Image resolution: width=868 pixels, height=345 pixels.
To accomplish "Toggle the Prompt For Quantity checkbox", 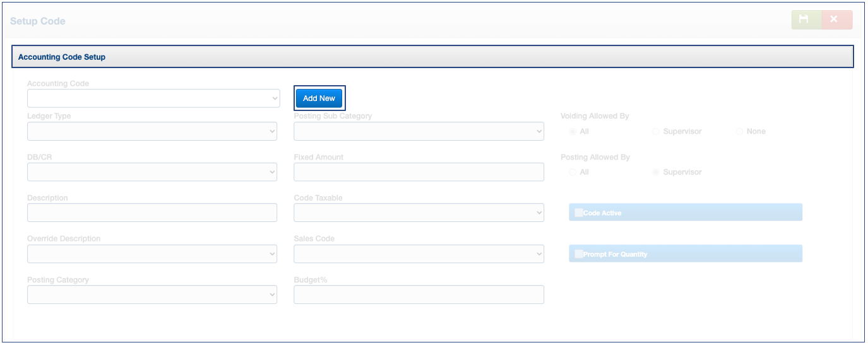I will point(579,254).
